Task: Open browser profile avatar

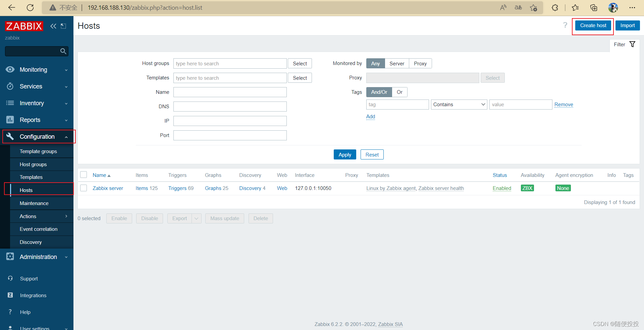Action: click(x=613, y=7)
